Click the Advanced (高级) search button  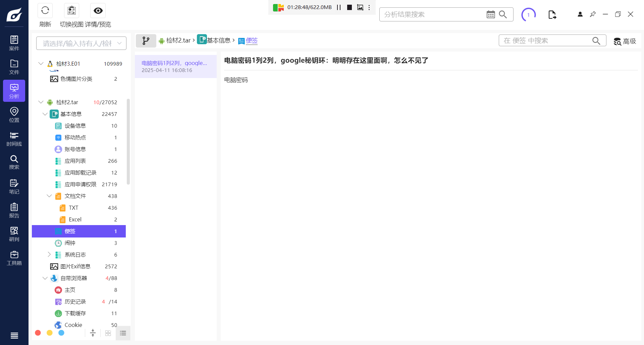[x=625, y=41]
